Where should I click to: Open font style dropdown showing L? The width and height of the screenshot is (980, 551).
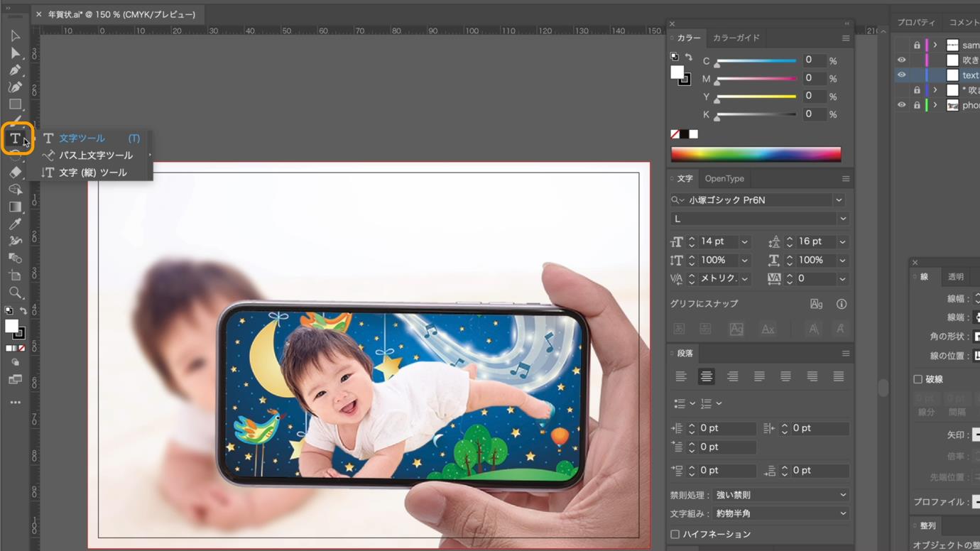[843, 219]
